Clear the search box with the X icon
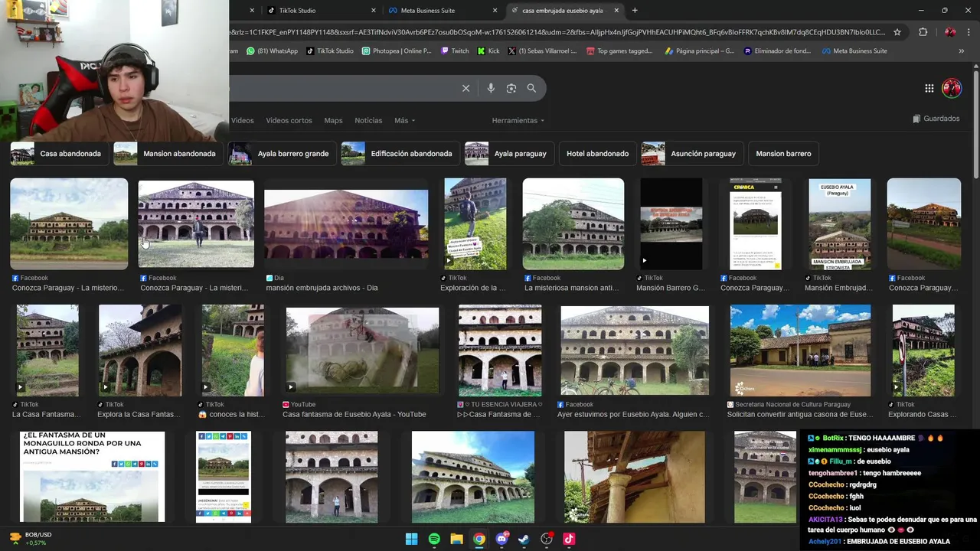Viewport: 980px width, 551px height. (x=465, y=88)
